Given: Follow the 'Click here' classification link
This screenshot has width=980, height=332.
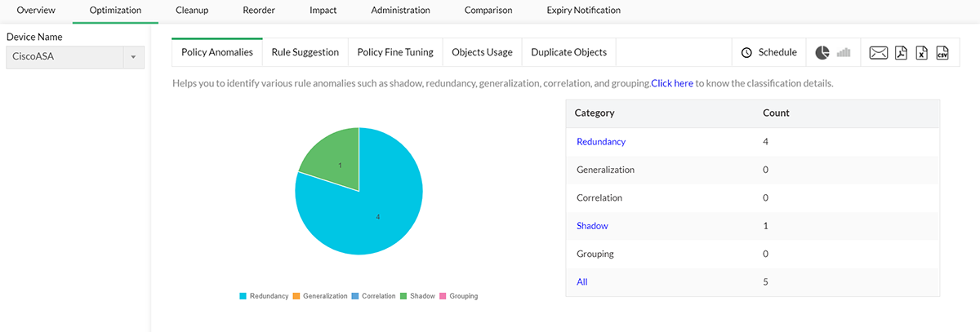Looking at the screenshot, I should [672, 83].
